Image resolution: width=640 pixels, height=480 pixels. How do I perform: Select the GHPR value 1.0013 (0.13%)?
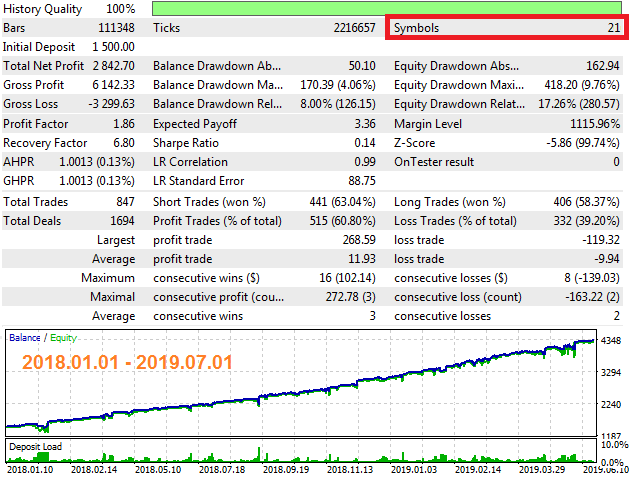coord(97,181)
